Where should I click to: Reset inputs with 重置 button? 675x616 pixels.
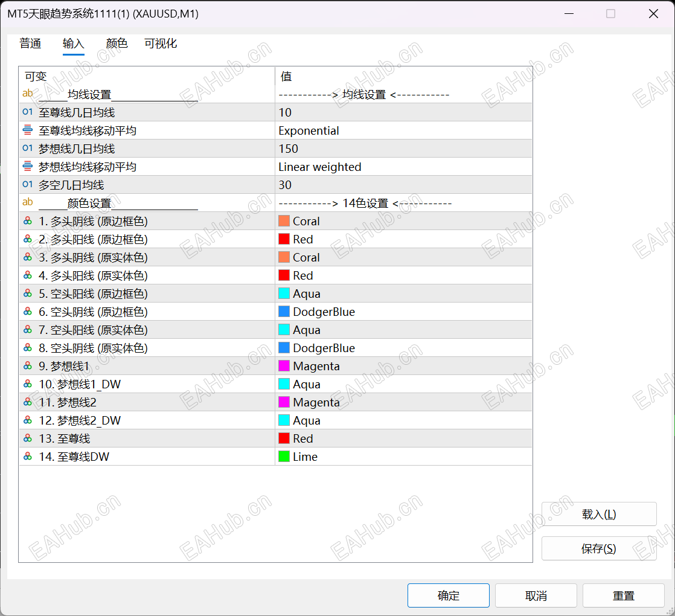[623, 595]
